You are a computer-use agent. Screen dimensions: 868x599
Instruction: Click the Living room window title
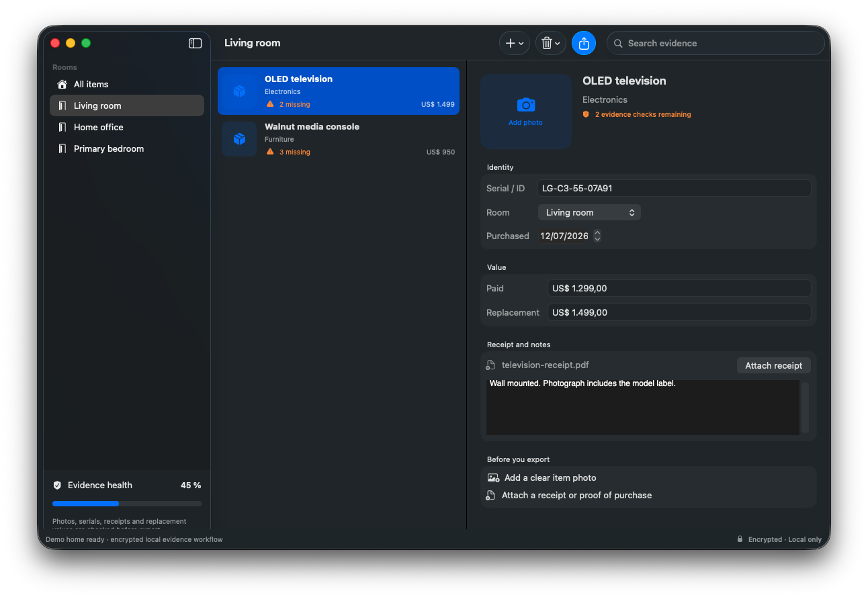click(x=253, y=43)
